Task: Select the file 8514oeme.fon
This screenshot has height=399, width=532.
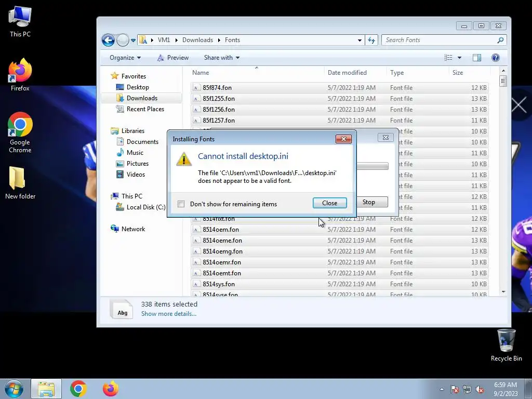Action: [340, 240]
